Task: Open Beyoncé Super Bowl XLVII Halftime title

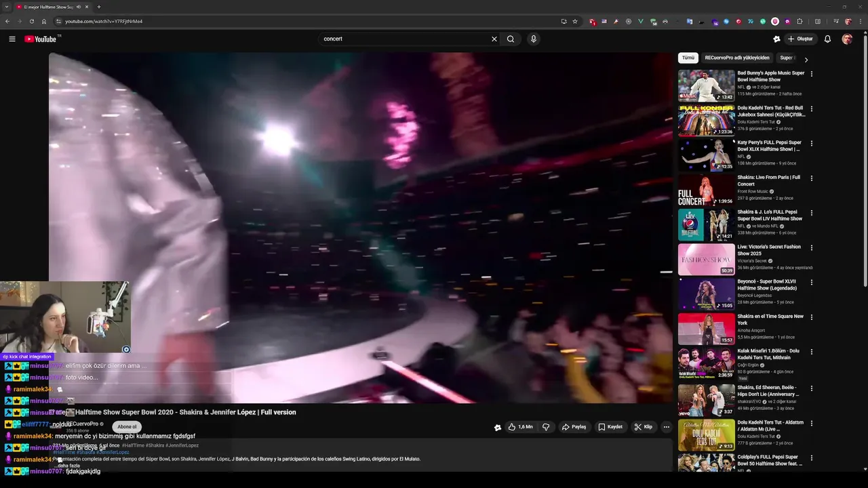Action: tap(768, 285)
